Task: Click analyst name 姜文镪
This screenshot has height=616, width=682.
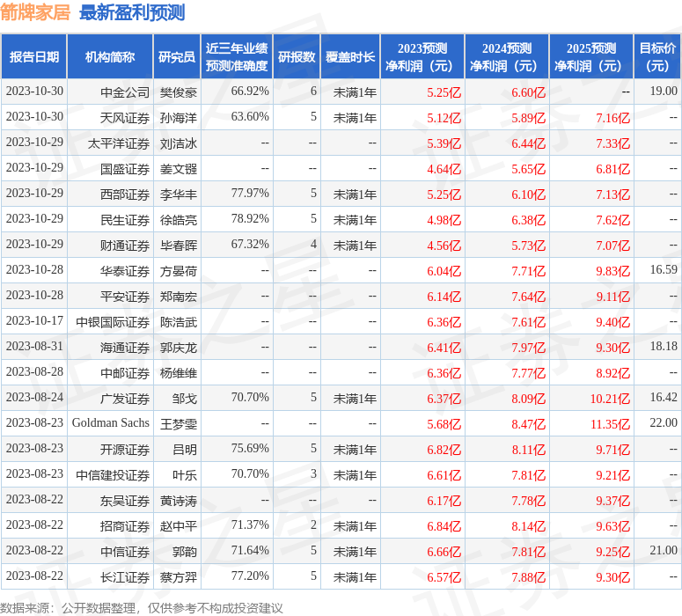Action: pos(179,169)
